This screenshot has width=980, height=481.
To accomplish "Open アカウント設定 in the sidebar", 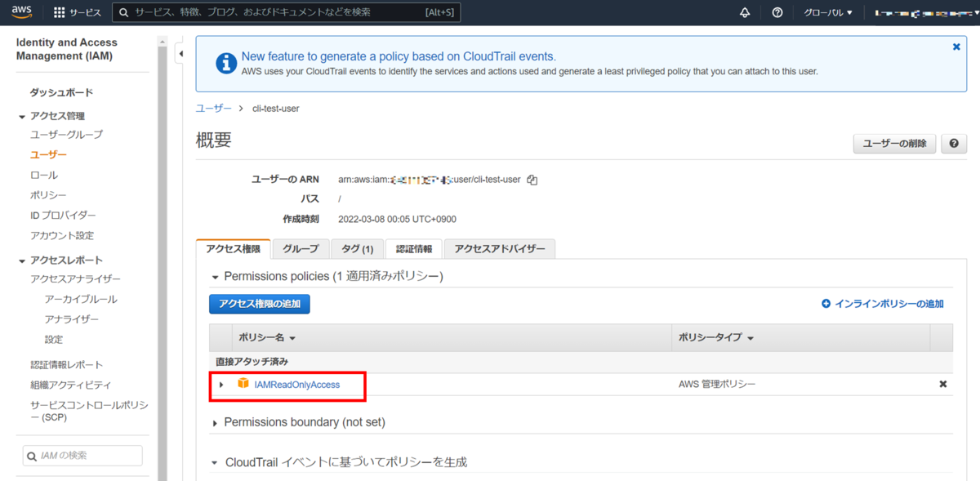I will click(62, 236).
